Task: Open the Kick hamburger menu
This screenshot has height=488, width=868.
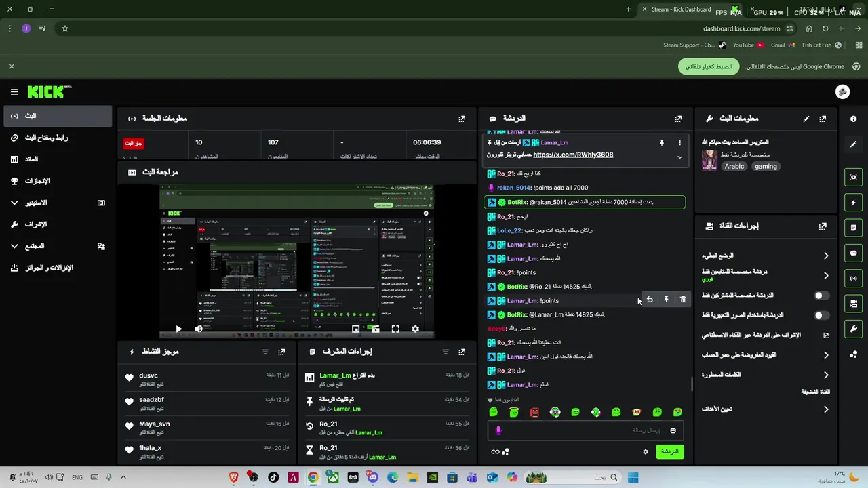Action: (x=14, y=91)
